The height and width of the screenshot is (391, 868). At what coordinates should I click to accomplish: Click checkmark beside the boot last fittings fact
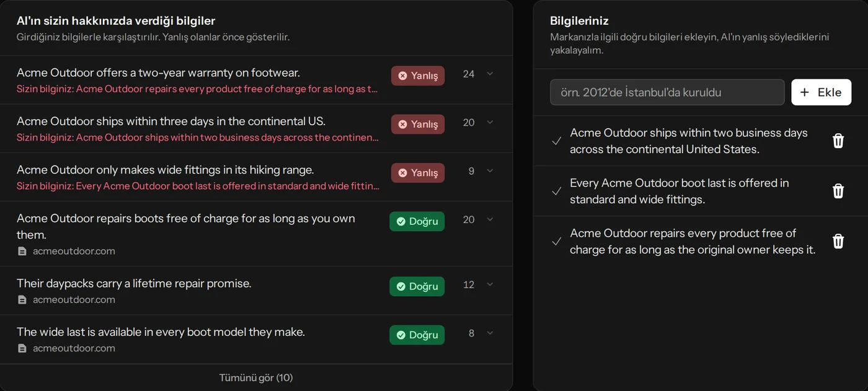(x=557, y=191)
